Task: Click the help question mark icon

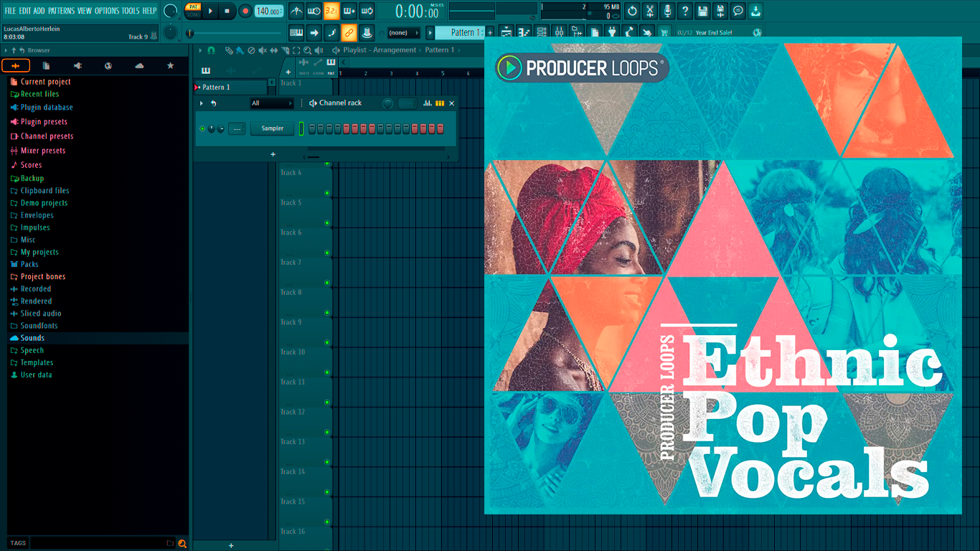Action: click(685, 11)
